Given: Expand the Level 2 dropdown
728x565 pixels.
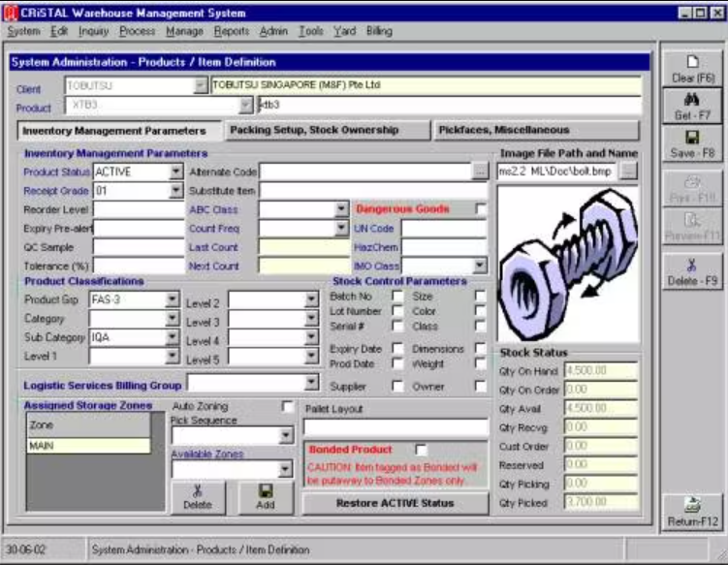Looking at the screenshot, I should click(x=311, y=299).
